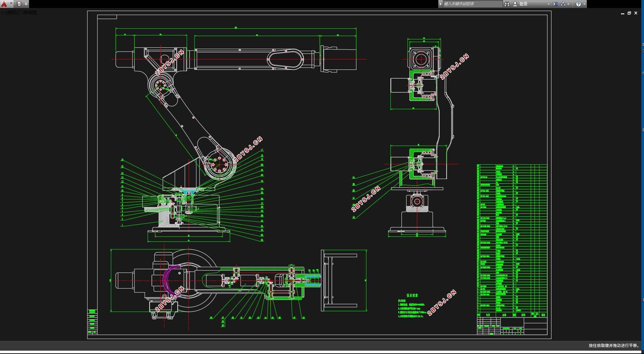
Task: Close the drawing window
Action: pos(636,13)
